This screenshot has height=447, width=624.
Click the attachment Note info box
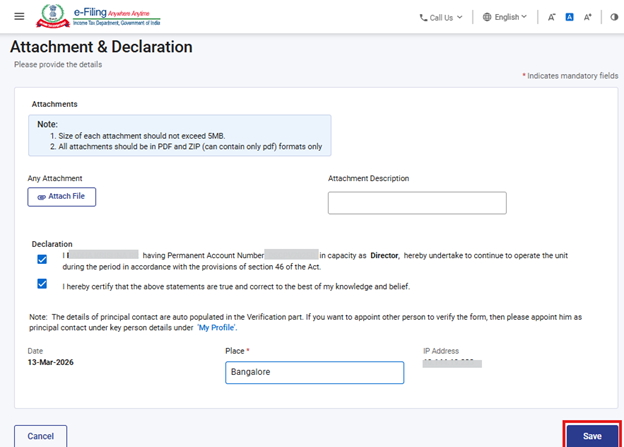click(179, 135)
